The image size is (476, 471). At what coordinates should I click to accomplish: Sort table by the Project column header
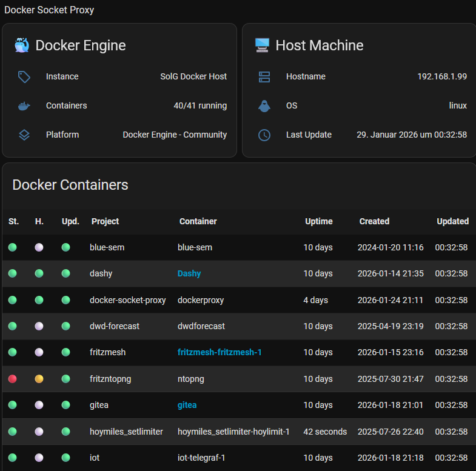105,221
